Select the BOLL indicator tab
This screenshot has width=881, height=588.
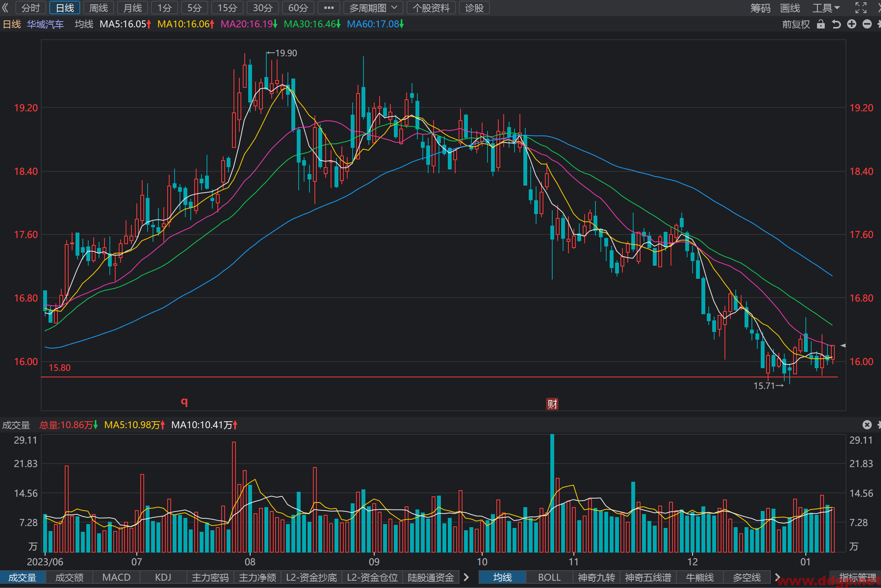click(550, 577)
